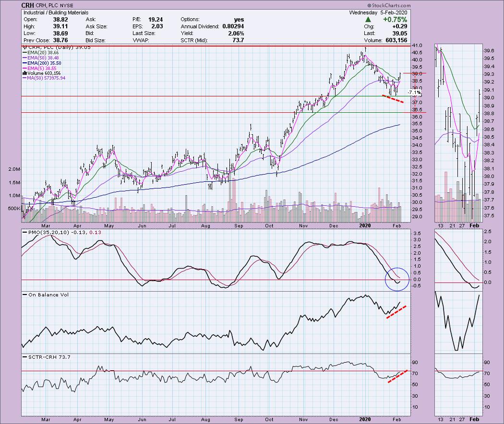Click the 'Last Size:' label
Image resolution: width=504 pixels, height=424 pixels.
[144, 34]
